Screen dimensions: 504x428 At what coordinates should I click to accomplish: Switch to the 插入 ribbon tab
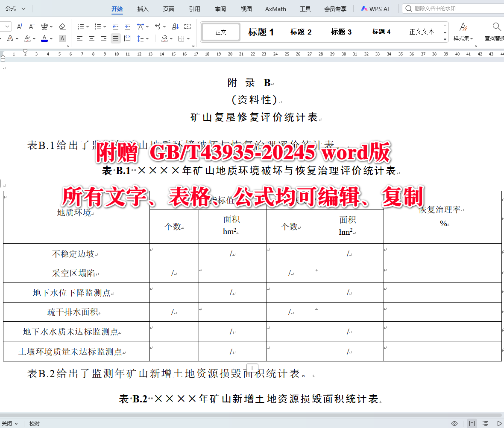143,9
